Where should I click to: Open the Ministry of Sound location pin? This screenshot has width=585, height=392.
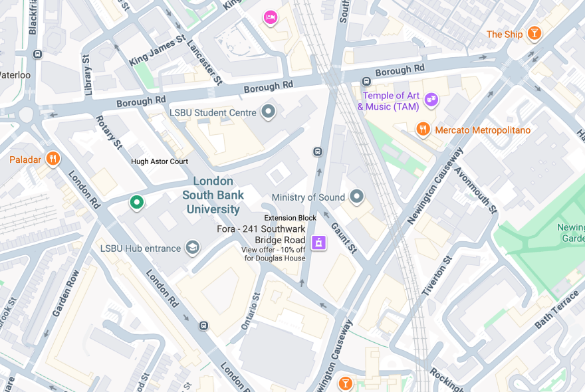click(356, 196)
